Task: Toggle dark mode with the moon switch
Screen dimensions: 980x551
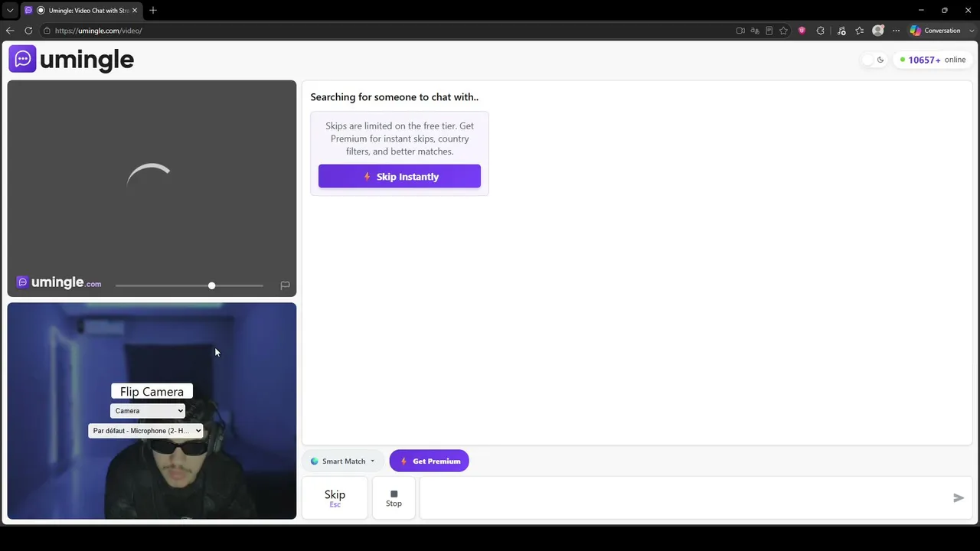Action: tap(874, 60)
